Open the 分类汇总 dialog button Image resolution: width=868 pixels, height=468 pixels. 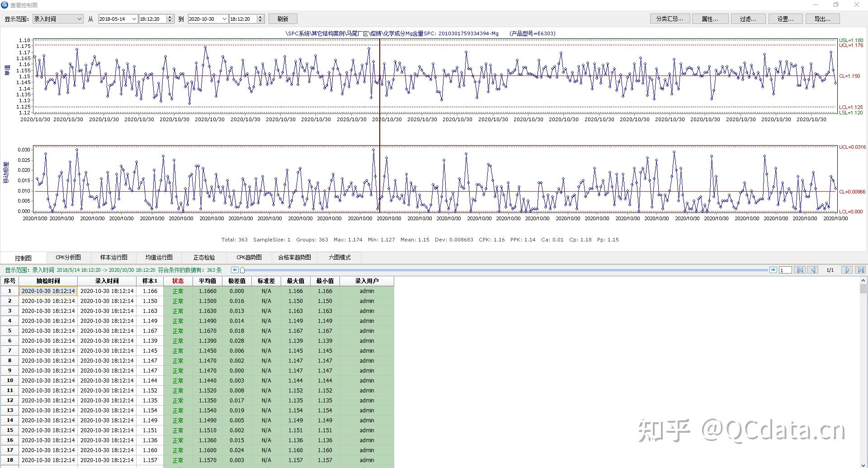coord(670,19)
